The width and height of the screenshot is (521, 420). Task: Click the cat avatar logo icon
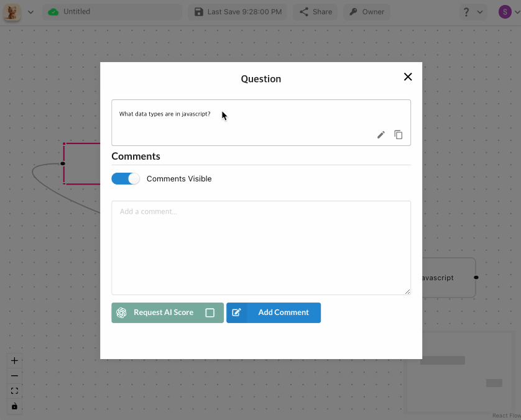tap(12, 12)
